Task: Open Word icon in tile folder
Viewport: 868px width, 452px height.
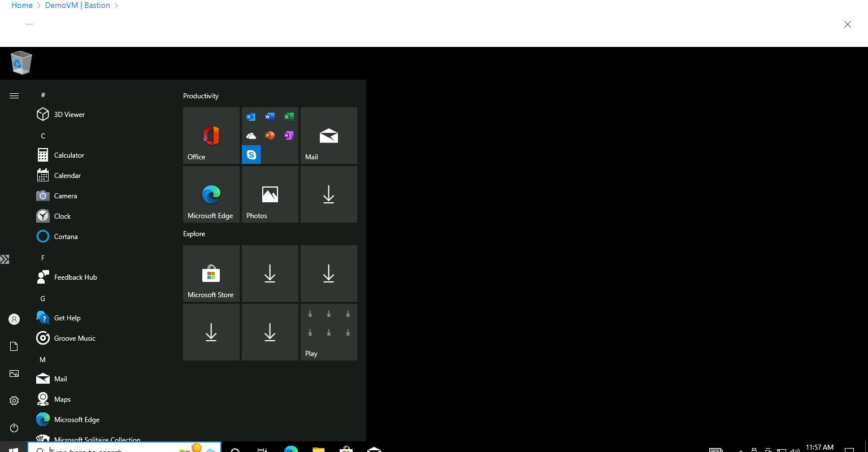Action: 270,117
